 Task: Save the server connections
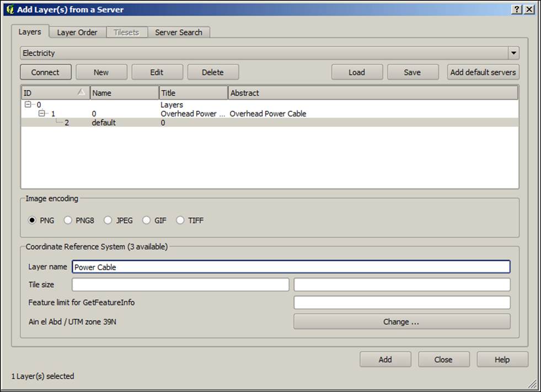click(x=413, y=72)
